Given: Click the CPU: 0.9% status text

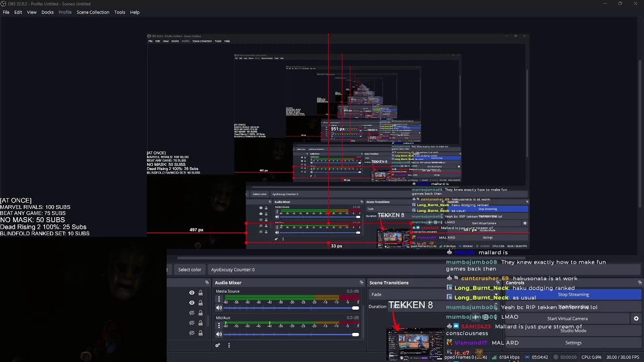Looking at the screenshot, I should coord(591,357).
